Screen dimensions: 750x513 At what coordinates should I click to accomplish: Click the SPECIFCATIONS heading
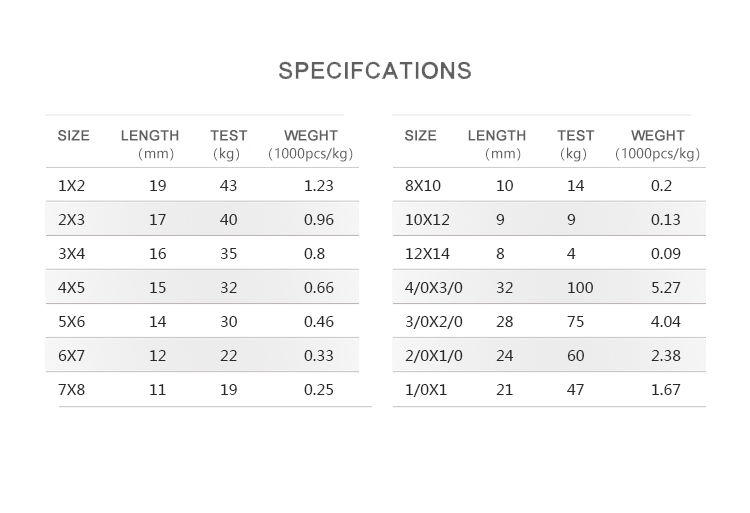coord(375,71)
